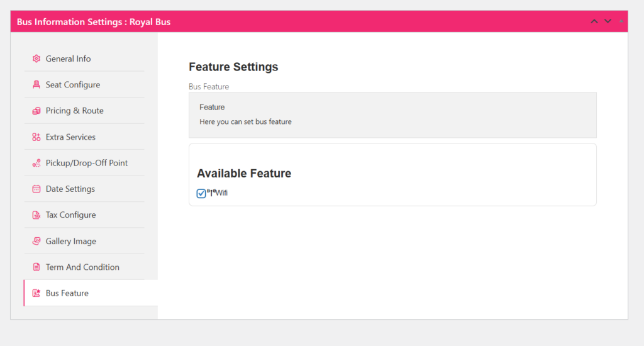Screen dimensions: 644x346
Task: Click the General Info gear icon
Action: point(36,59)
